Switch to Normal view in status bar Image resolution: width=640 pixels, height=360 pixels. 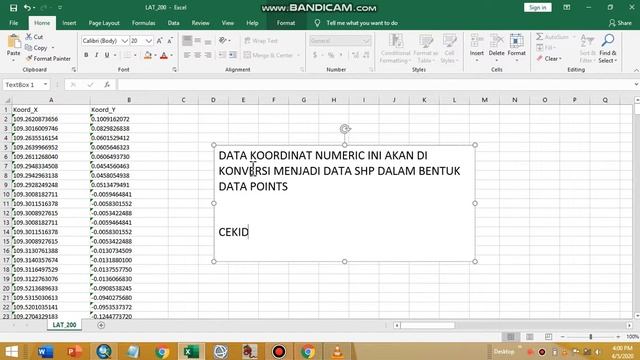pyautogui.click(x=510, y=336)
